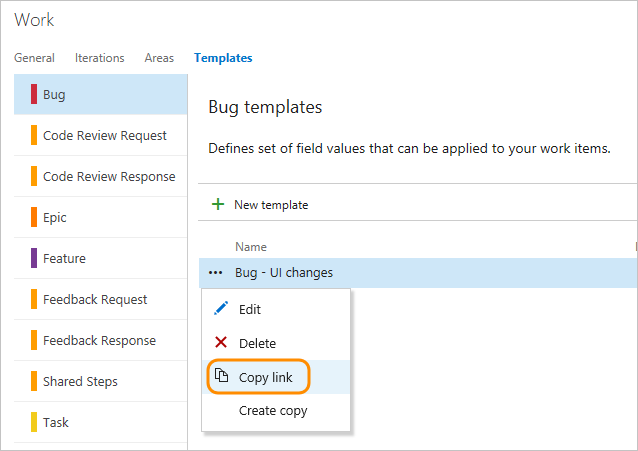Open Code Review Request templates
The height and width of the screenshot is (451, 638).
click(104, 135)
